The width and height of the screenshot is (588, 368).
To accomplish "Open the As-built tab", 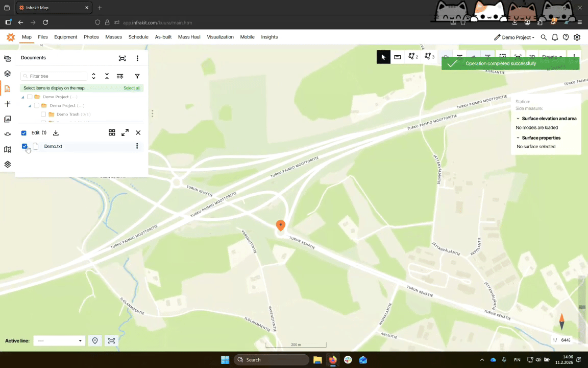I will (x=163, y=37).
